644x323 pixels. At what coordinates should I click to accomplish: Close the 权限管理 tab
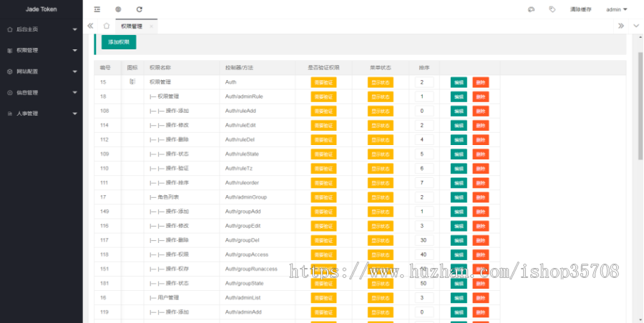(150, 26)
